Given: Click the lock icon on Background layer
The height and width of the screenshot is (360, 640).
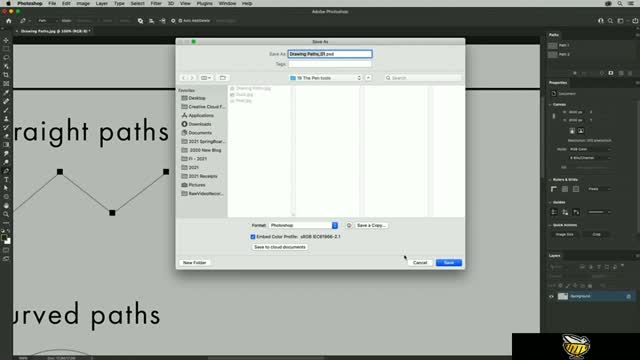Looking at the screenshot, I should [x=629, y=296].
